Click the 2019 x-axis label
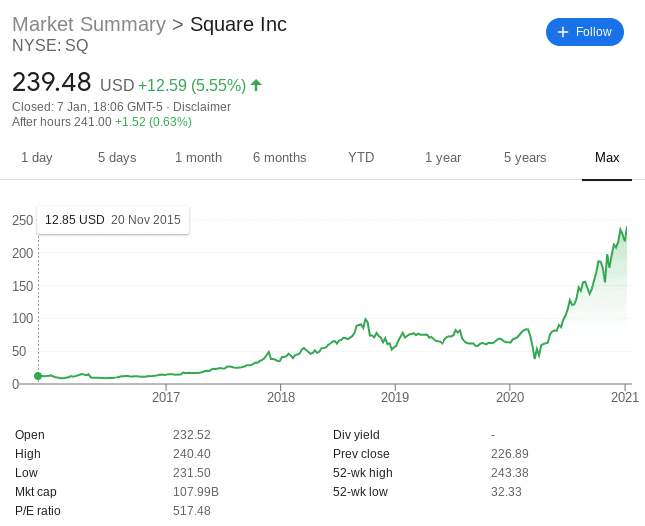The image size is (645, 526). coord(395,397)
